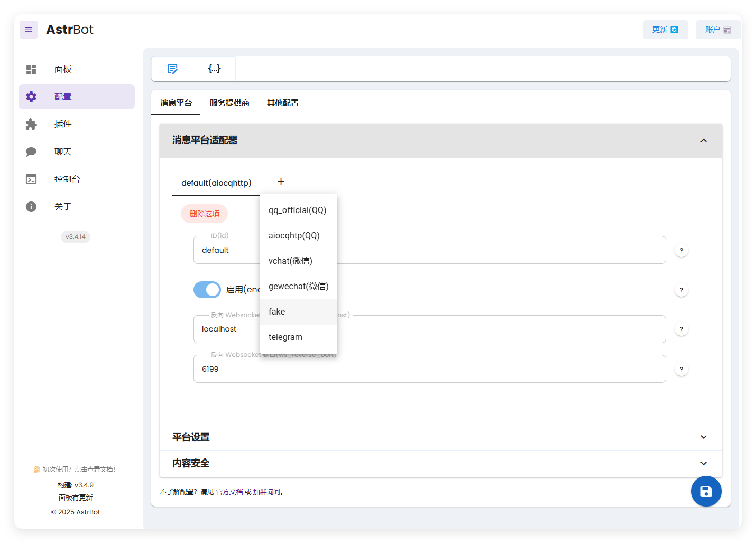The height and width of the screenshot is (543, 756).
Task: Click the hamburger menu icon
Action: (x=29, y=30)
